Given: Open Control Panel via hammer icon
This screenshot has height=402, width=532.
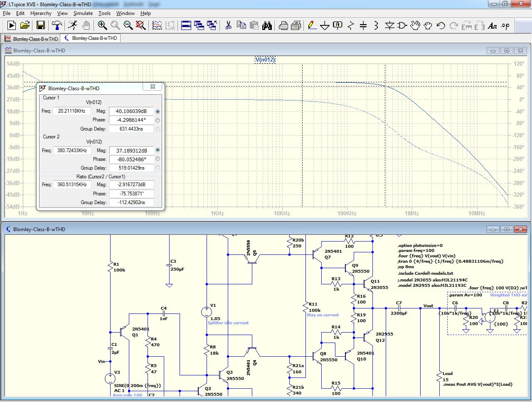Looking at the screenshot, I should coord(57,25).
